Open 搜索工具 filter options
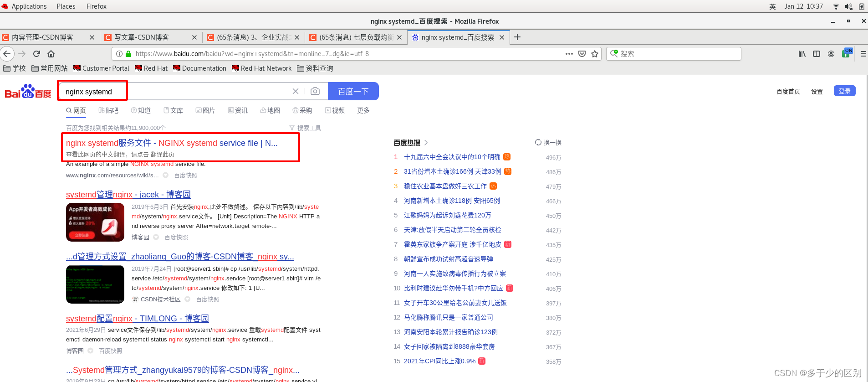This screenshot has height=382, width=868. coord(305,128)
